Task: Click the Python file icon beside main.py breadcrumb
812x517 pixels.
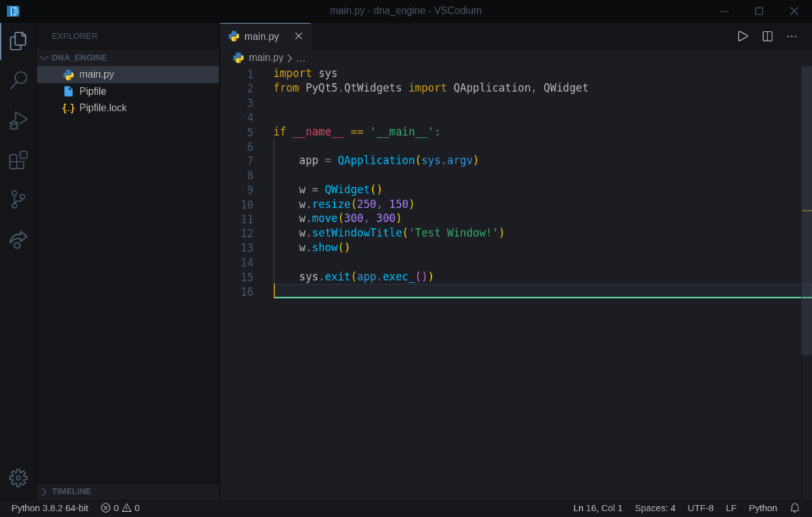Action: tap(238, 57)
